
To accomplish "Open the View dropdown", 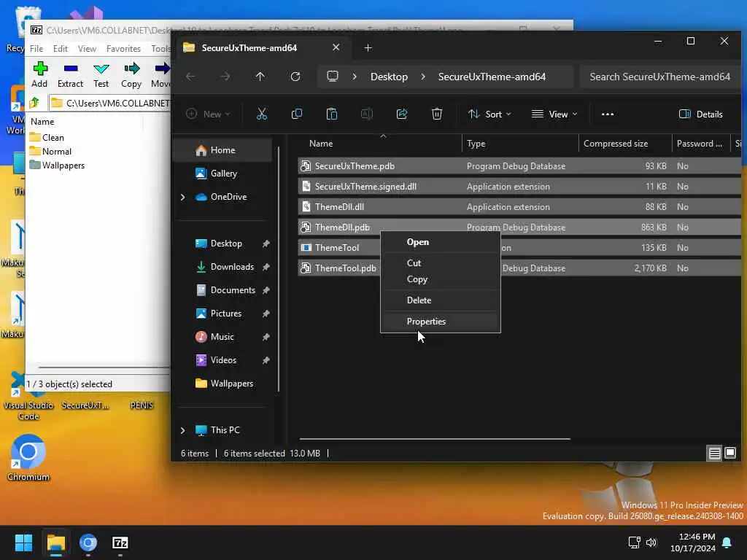I will pos(554,114).
